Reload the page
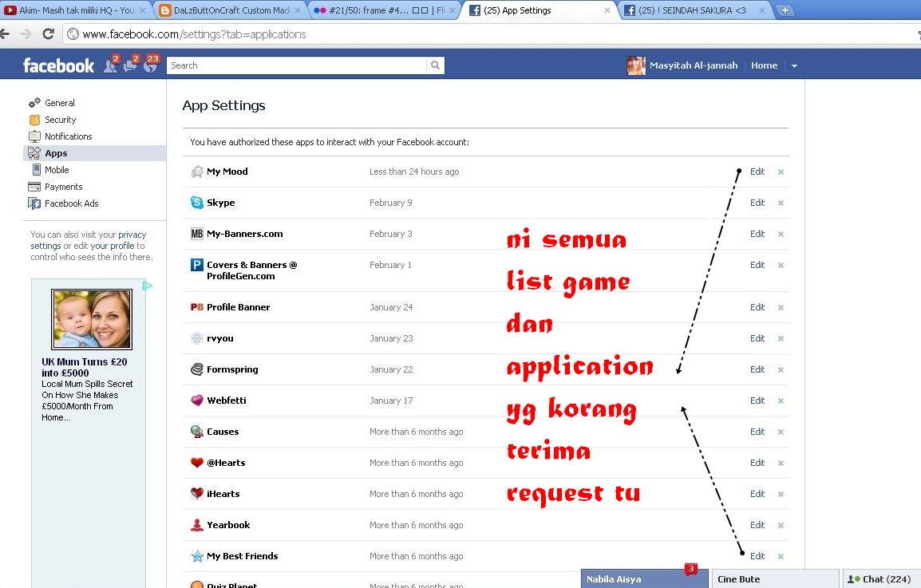Viewport: 921px width, 588px height. [49, 34]
